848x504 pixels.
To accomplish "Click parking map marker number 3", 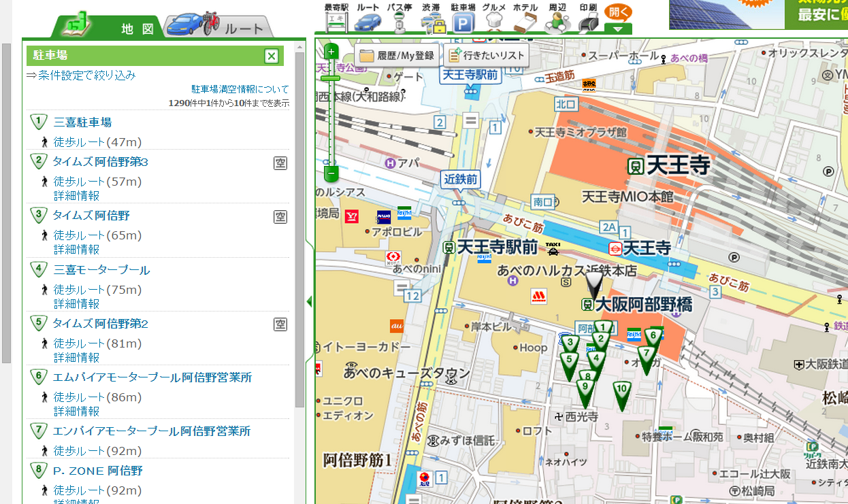I will [x=571, y=344].
